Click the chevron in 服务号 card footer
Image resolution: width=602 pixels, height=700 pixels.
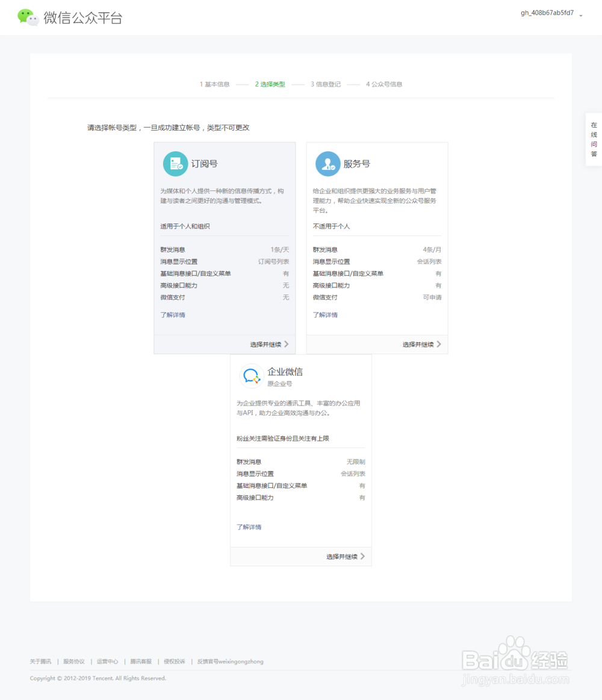[x=439, y=344]
